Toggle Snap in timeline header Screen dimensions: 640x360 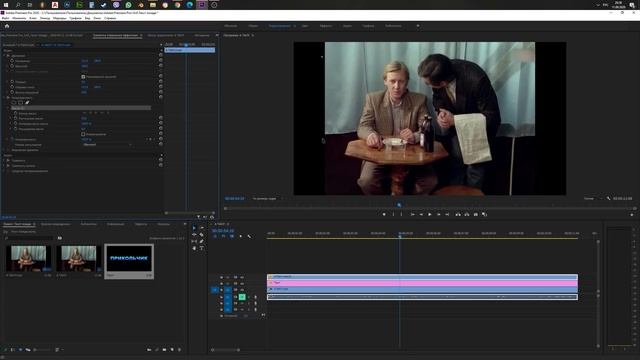coord(224,236)
